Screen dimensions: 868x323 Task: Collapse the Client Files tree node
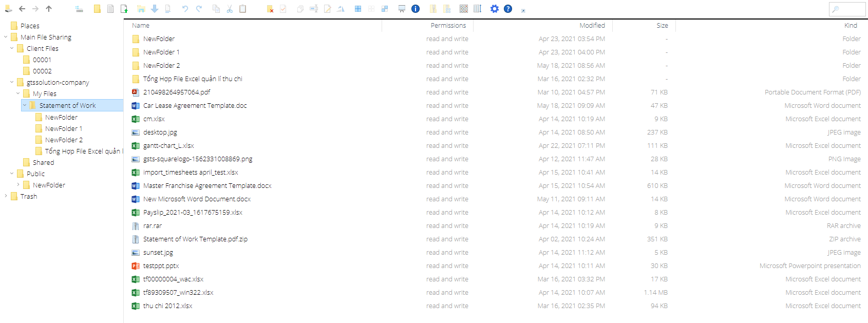12,48
